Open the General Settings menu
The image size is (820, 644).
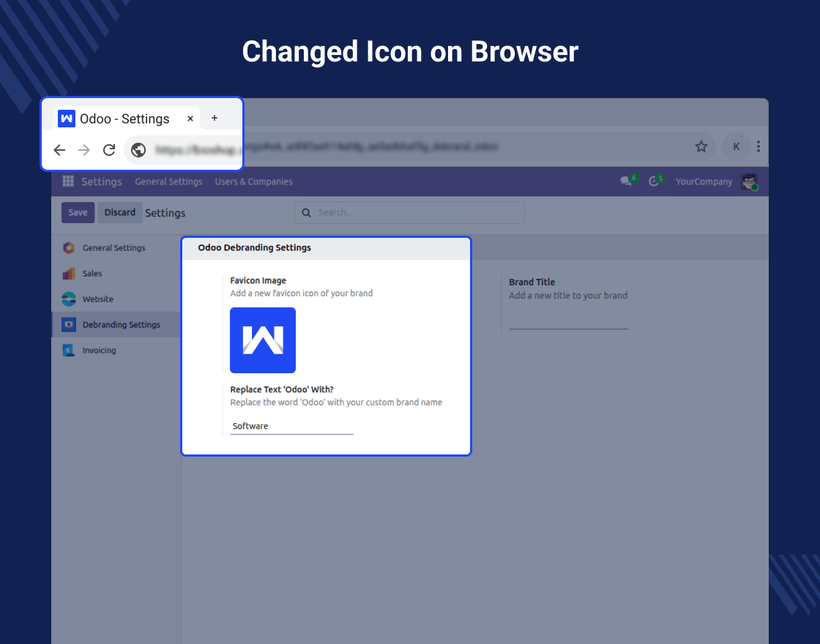(x=168, y=181)
